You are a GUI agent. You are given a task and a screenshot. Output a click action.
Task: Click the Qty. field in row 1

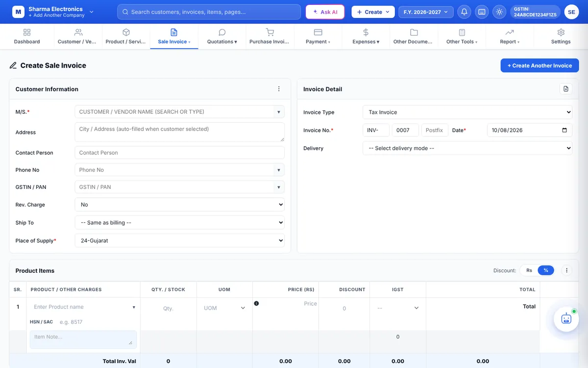[168, 308]
